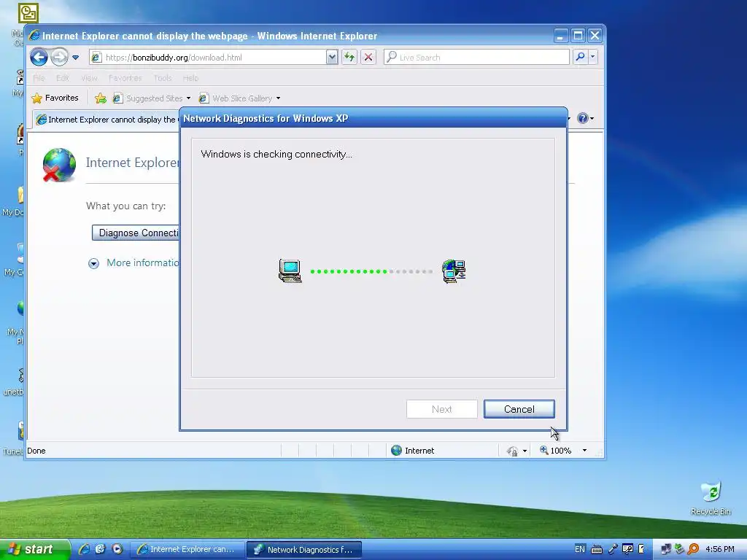Image resolution: width=747 pixels, height=560 pixels.
Task: Click the 100% zoom level button
Action: click(555, 451)
